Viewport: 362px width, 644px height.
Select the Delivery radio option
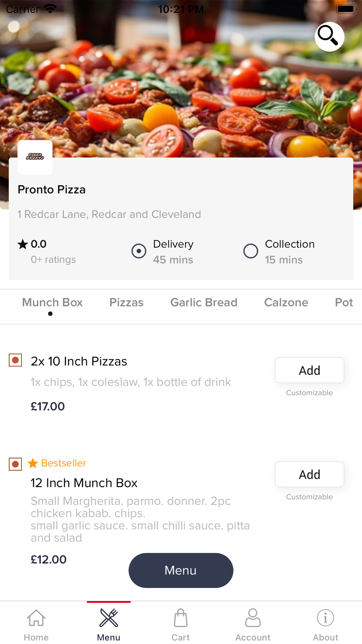[139, 251]
